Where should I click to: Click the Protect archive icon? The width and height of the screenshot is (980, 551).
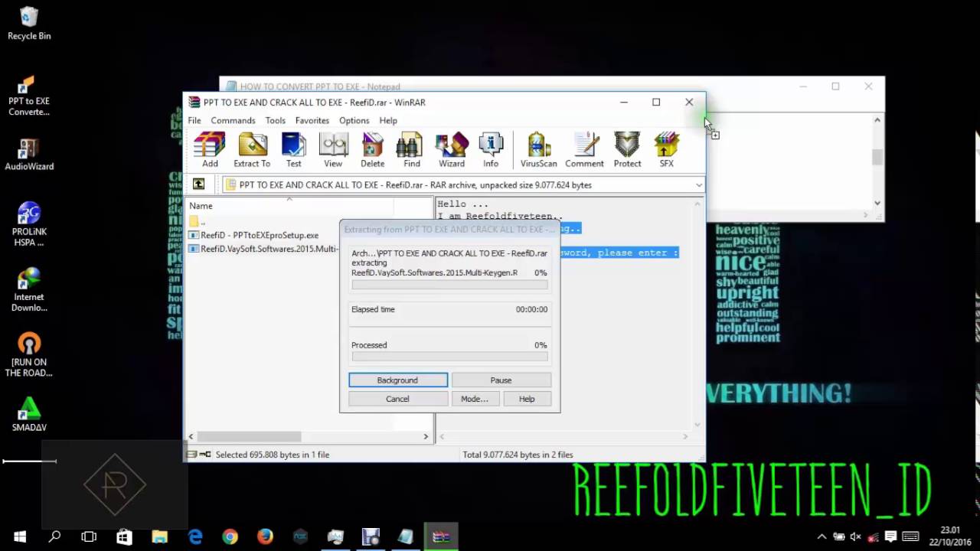[x=627, y=149]
